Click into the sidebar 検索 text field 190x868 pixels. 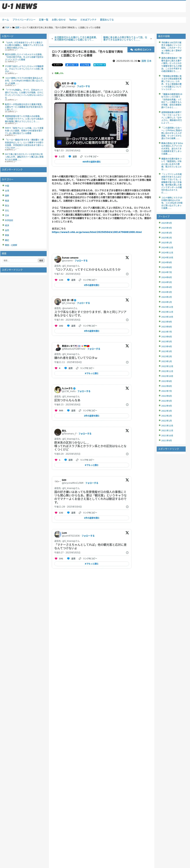pos(20,260)
